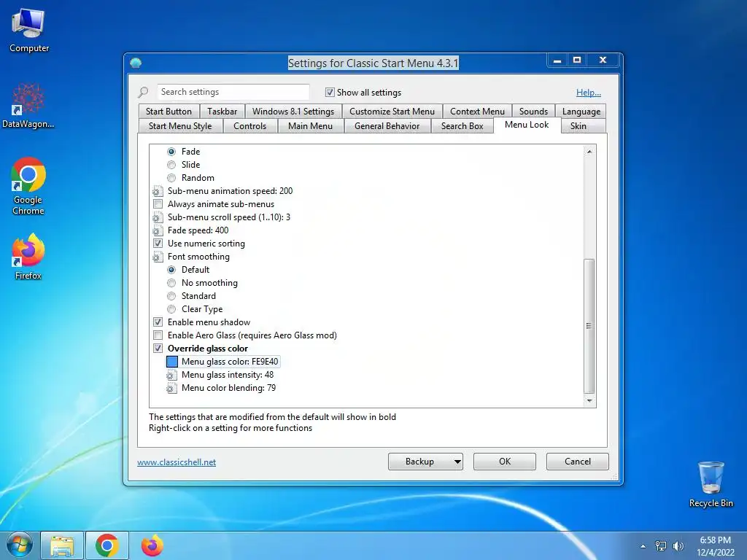This screenshot has height=560, width=747.
Task: Switch to the Taskbar tab
Action: click(222, 112)
